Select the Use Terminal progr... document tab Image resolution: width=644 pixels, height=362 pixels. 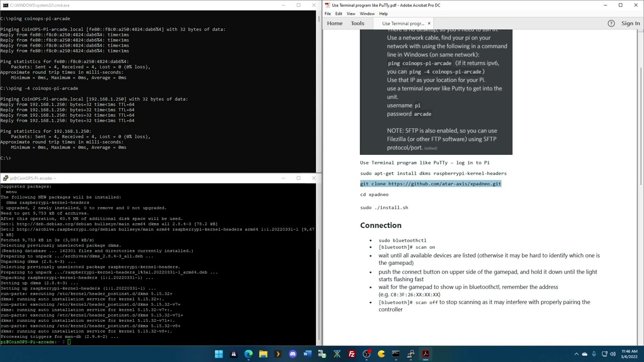click(403, 23)
